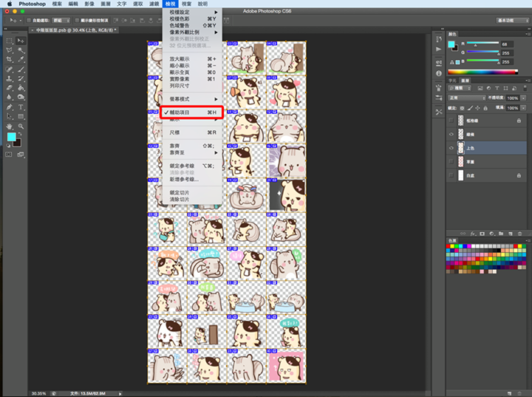The width and height of the screenshot is (532, 397).
Task: Click the Layers panel delete trash icon
Action: click(519, 234)
